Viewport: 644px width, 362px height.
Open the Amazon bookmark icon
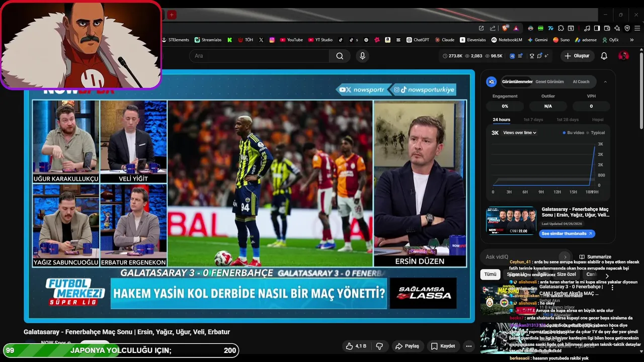388,40
